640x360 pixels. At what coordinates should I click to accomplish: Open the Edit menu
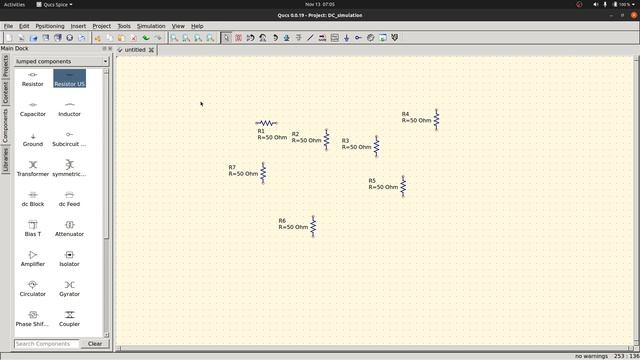[x=24, y=26]
